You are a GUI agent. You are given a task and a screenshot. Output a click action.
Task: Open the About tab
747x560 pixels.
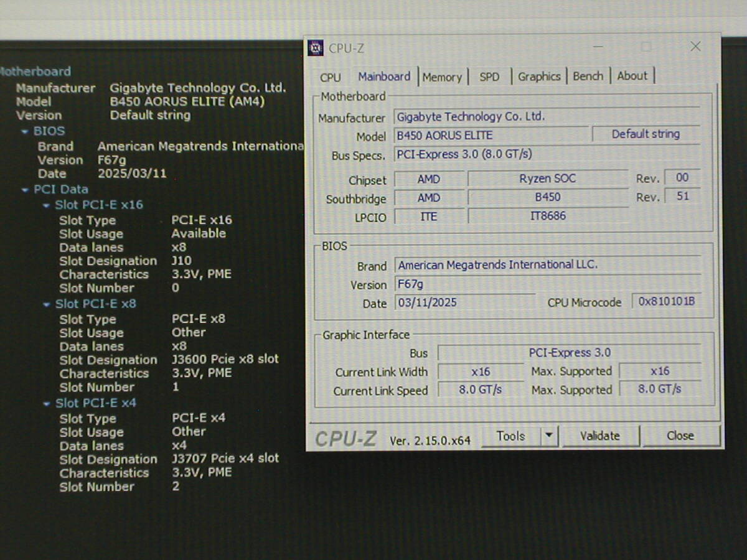(632, 76)
